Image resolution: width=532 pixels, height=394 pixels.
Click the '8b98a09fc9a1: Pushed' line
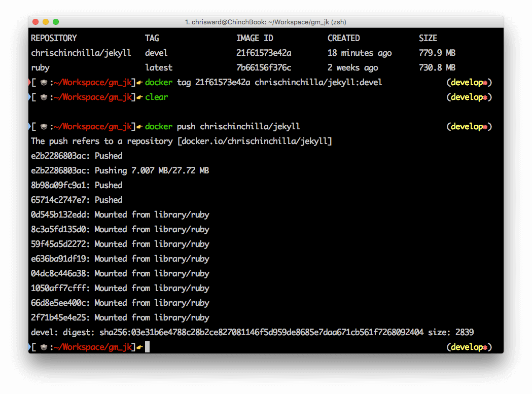coord(77,185)
